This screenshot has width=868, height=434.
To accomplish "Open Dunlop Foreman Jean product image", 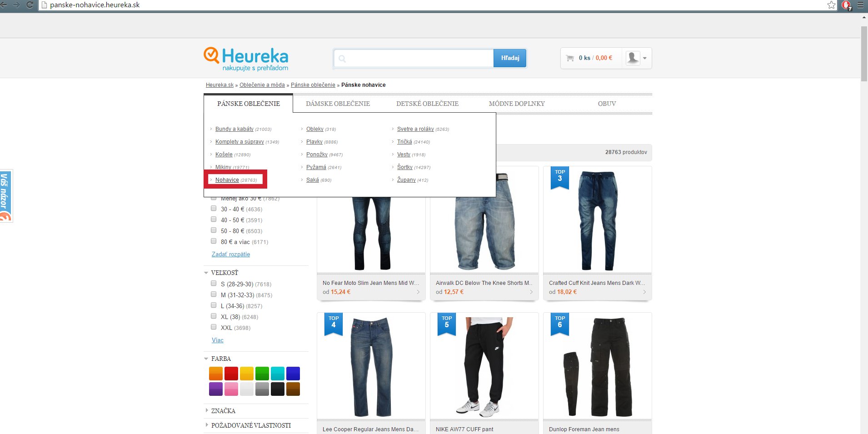I will (598, 367).
